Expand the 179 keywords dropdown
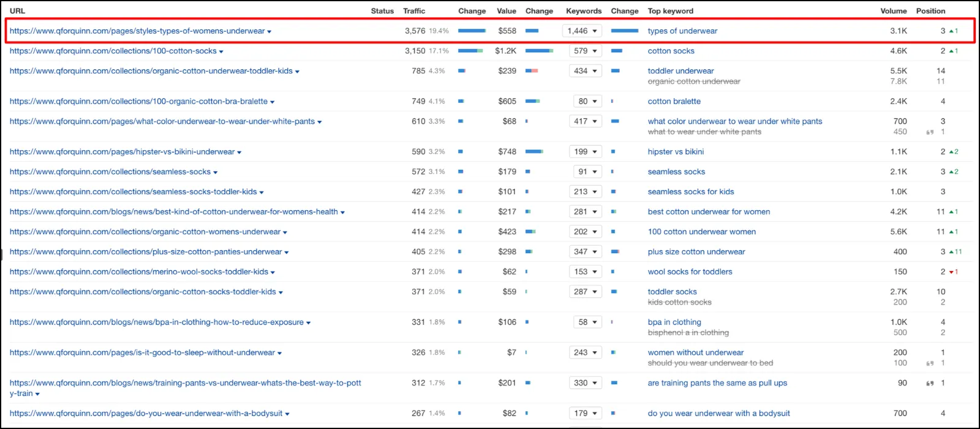 (x=586, y=413)
